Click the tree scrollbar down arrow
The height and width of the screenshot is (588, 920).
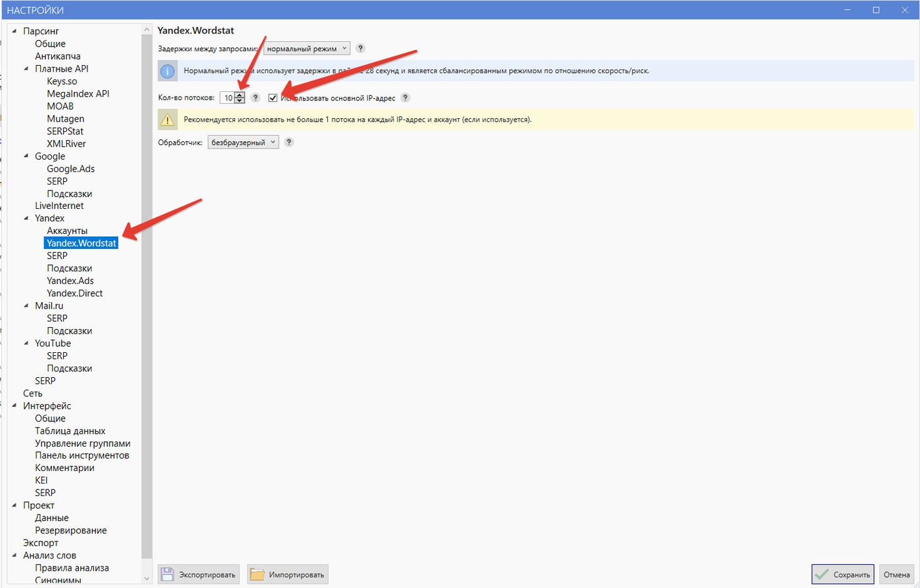point(147,578)
